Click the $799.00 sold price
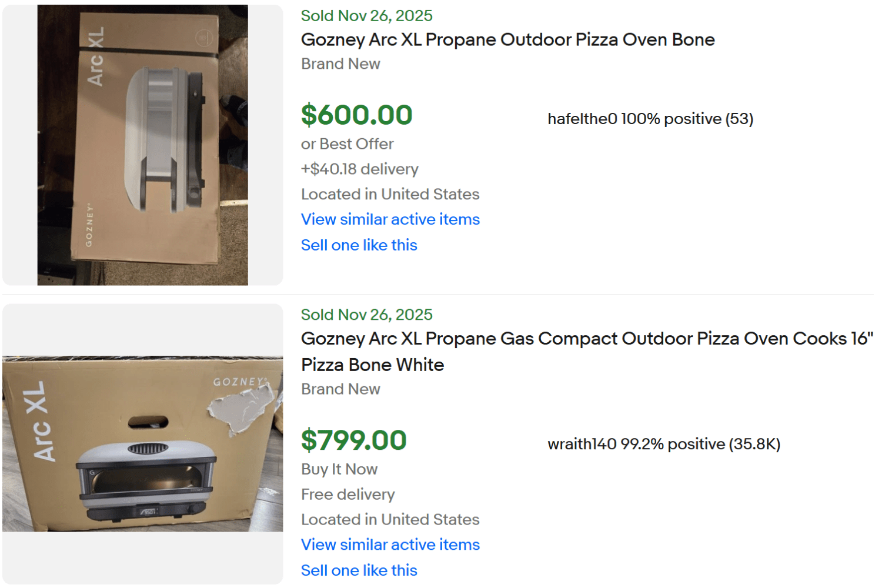Viewport: 882px width, 588px height. coord(353,440)
